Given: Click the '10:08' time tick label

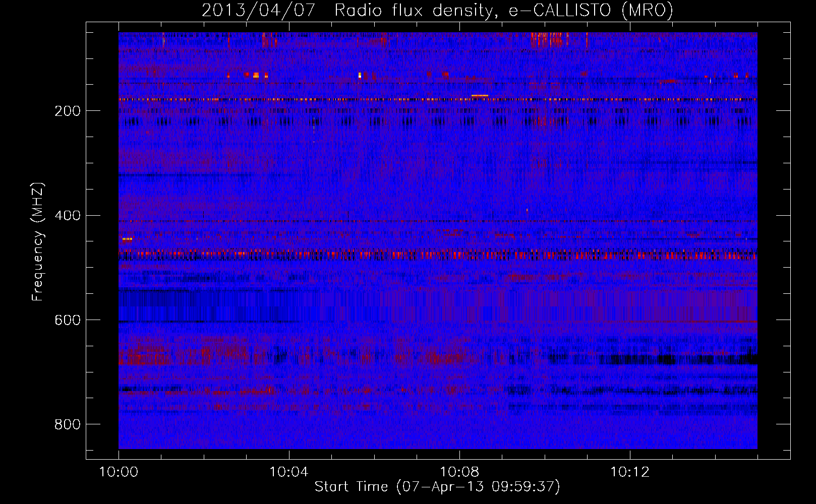Looking at the screenshot, I should point(459,472).
